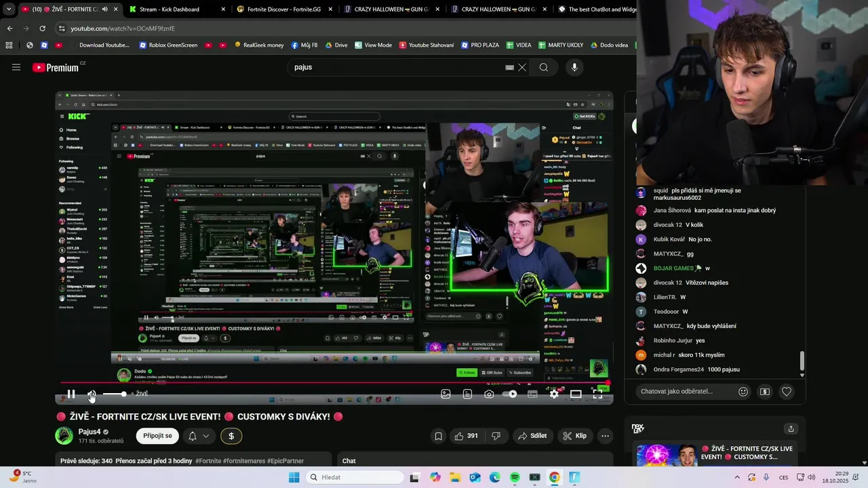Open Super Chat dollar icon in chat

point(765,391)
